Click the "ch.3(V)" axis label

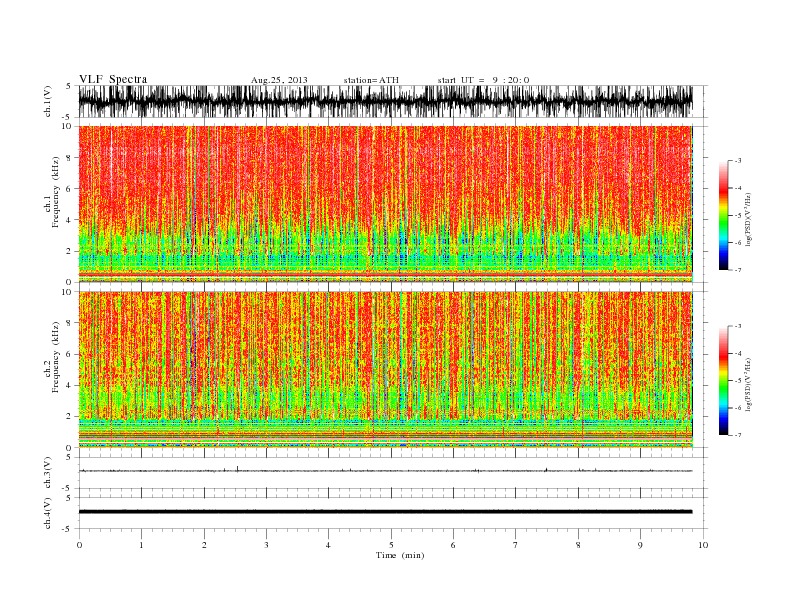47,473
